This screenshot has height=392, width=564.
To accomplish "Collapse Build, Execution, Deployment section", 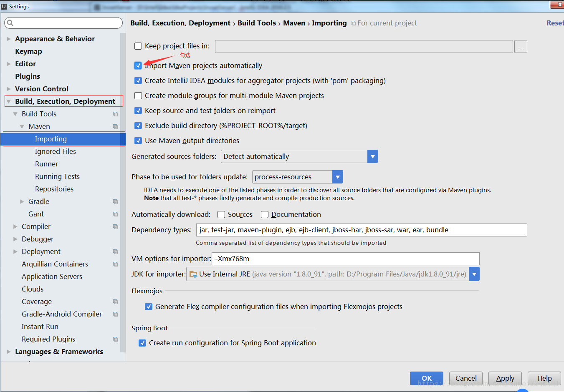I will click(x=9, y=101).
